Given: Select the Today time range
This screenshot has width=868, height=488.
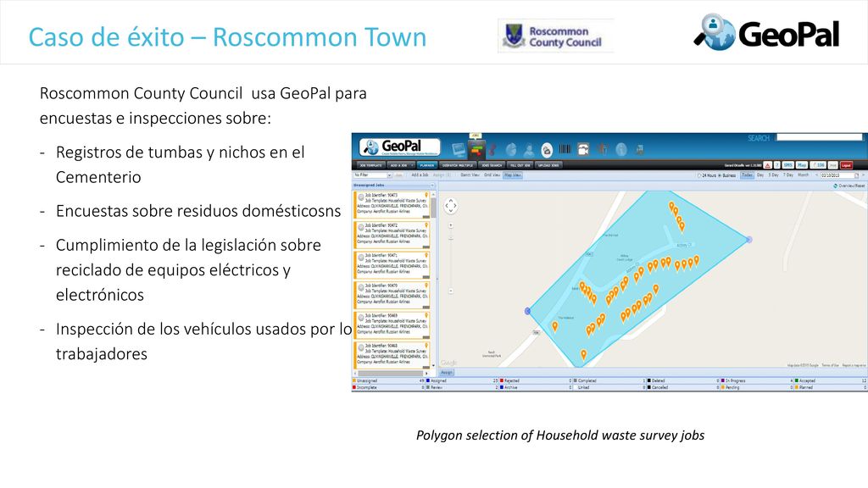Looking at the screenshot, I should coord(748,175).
